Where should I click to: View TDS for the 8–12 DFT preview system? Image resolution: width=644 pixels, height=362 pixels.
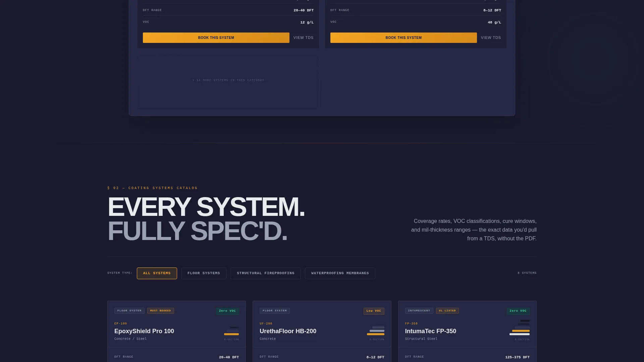pyautogui.click(x=491, y=38)
